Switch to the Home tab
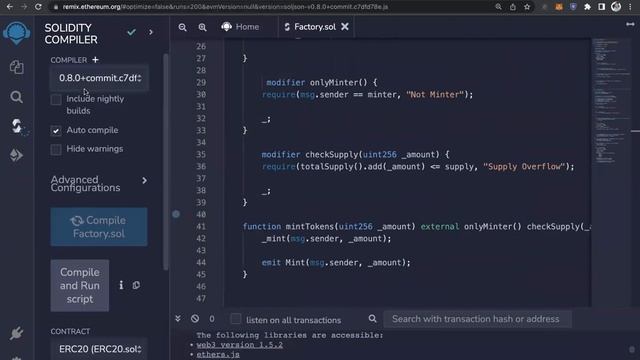 tap(240, 27)
